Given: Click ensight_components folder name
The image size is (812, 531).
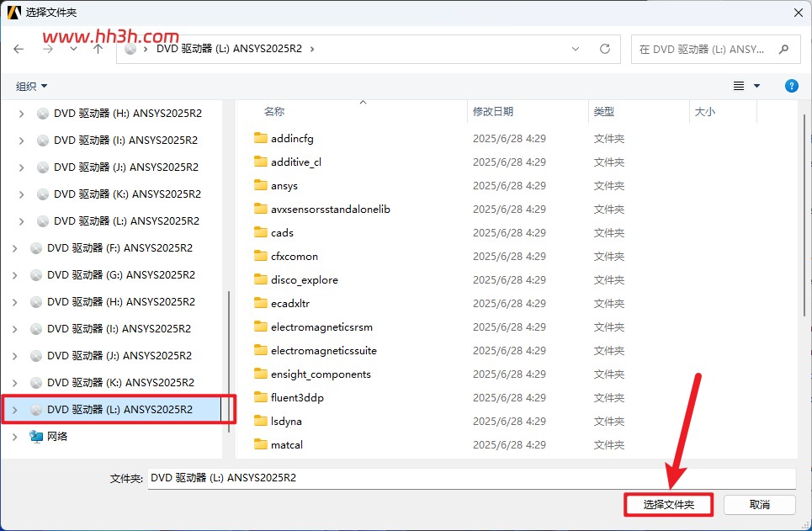Looking at the screenshot, I should (321, 374).
